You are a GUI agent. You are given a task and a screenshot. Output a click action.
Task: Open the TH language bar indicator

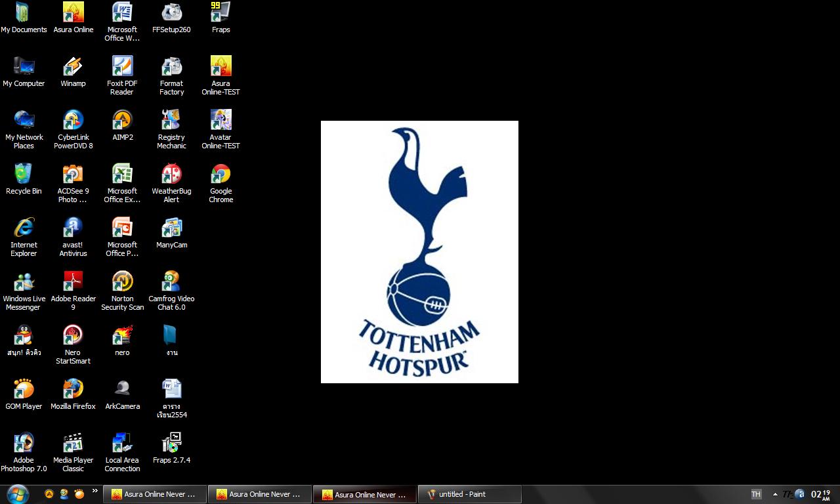point(756,494)
